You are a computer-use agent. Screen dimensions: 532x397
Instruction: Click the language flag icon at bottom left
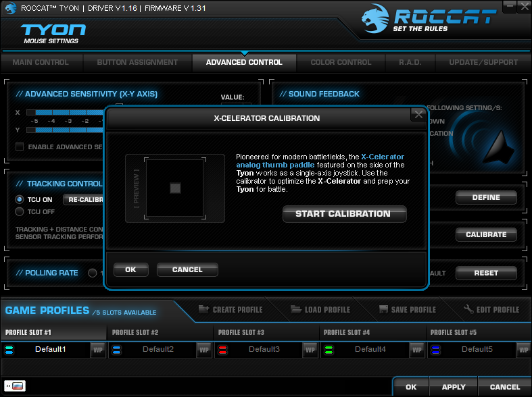point(15,386)
